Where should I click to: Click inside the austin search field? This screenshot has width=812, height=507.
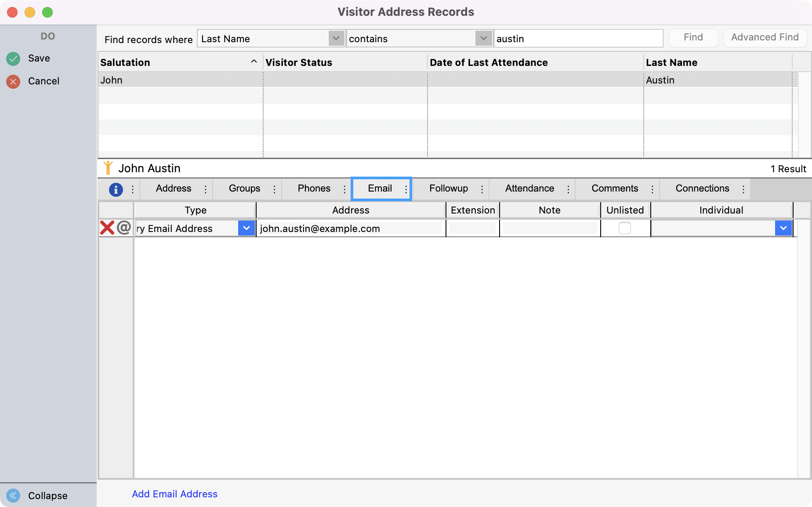click(578, 38)
